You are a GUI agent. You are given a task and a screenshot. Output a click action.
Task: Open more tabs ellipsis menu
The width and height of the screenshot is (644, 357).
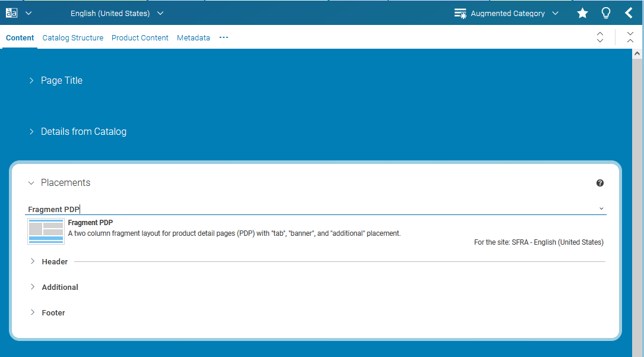tap(223, 37)
